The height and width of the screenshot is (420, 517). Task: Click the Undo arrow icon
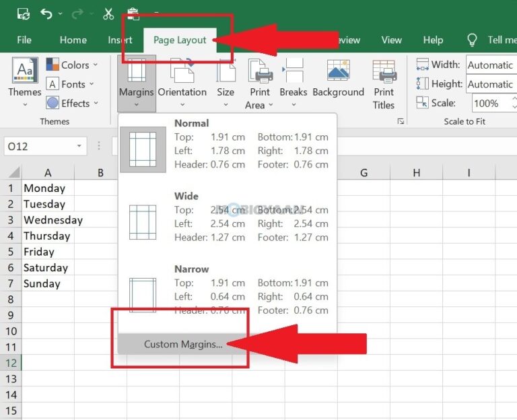point(46,14)
